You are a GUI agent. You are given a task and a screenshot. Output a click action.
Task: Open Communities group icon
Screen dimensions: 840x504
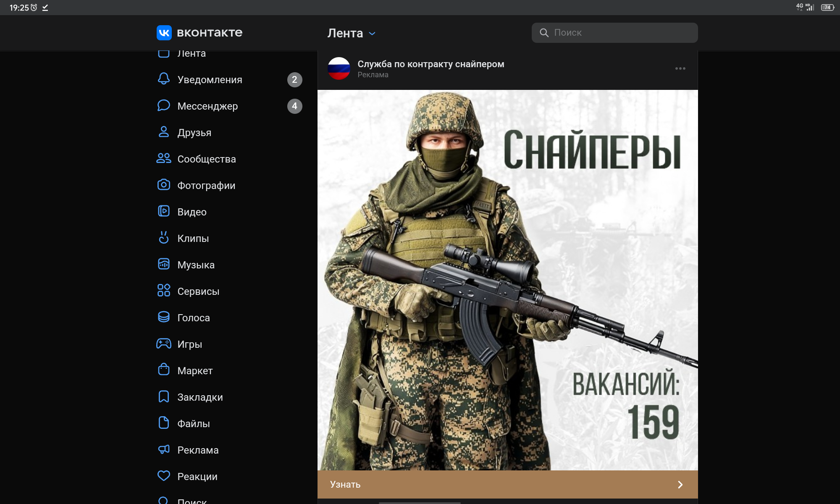pos(164,158)
